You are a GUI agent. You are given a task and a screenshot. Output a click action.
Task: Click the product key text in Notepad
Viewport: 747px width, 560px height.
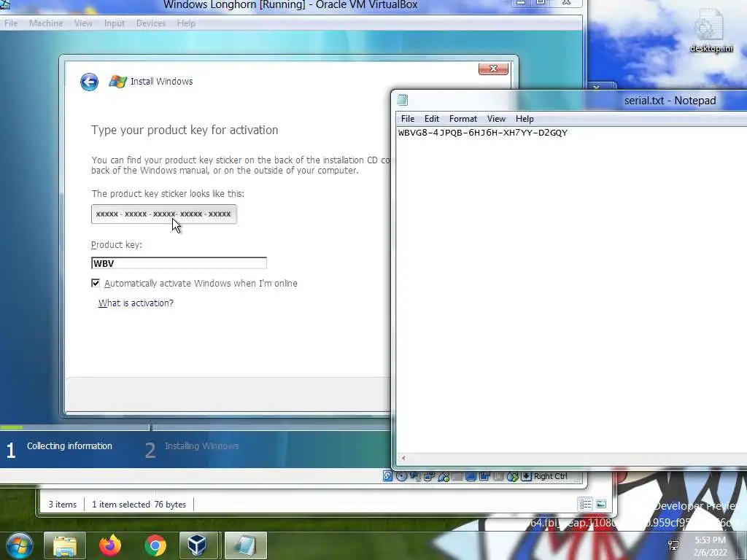tap(483, 133)
